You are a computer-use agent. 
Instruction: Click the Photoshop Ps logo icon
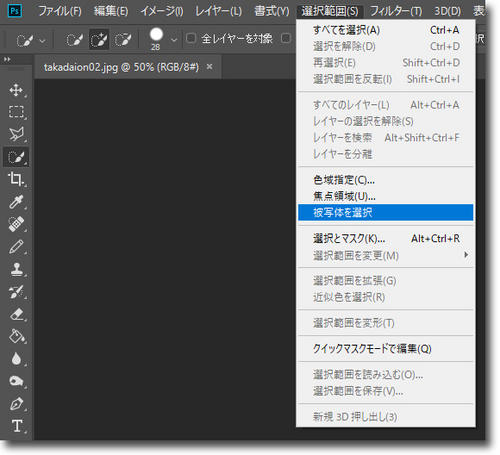(x=15, y=11)
